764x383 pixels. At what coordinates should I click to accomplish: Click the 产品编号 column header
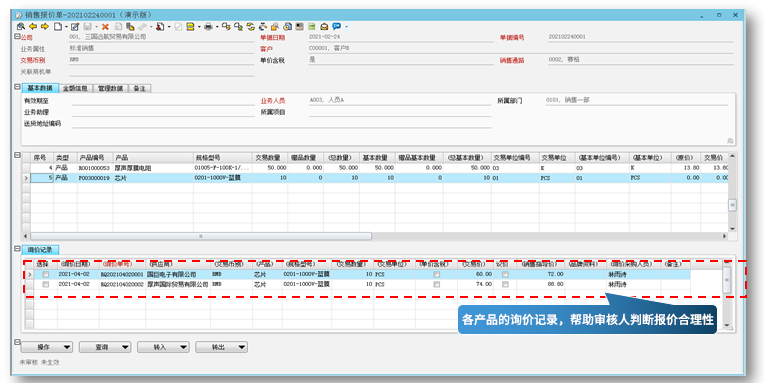(x=95, y=157)
